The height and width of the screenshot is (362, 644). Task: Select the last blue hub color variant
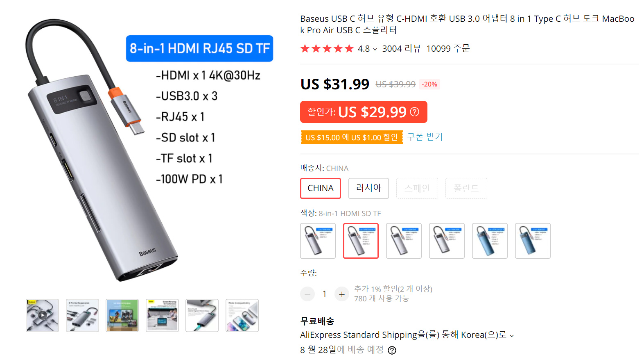coord(533,241)
